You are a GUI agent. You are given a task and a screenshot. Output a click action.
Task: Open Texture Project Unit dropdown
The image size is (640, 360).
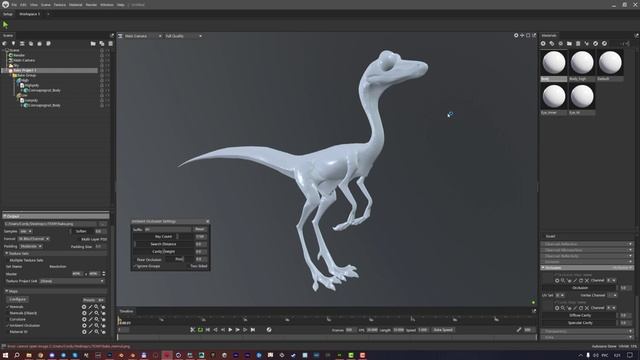[x=72, y=281]
